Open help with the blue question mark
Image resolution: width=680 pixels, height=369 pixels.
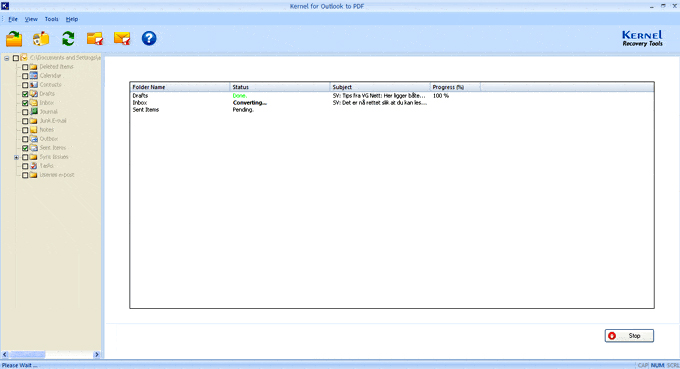(149, 39)
